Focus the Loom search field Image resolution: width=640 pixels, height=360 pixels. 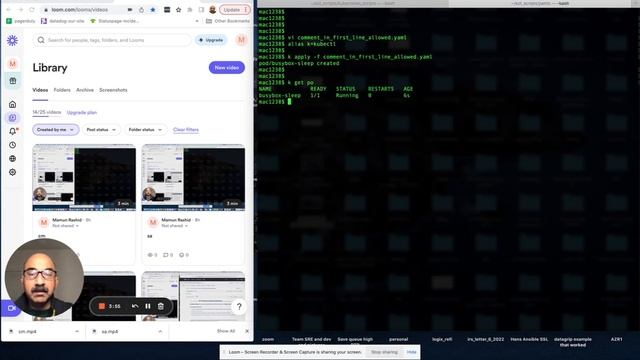click(x=112, y=40)
